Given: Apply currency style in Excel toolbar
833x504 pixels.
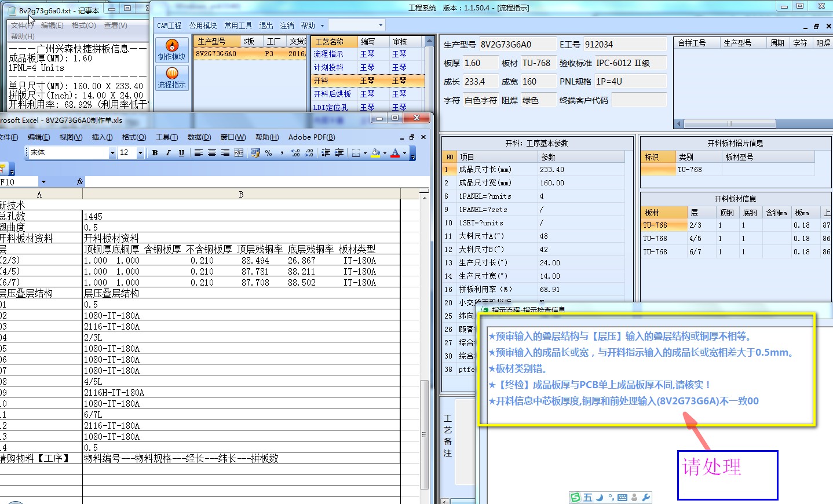Looking at the screenshot, I should click(255, 153).
